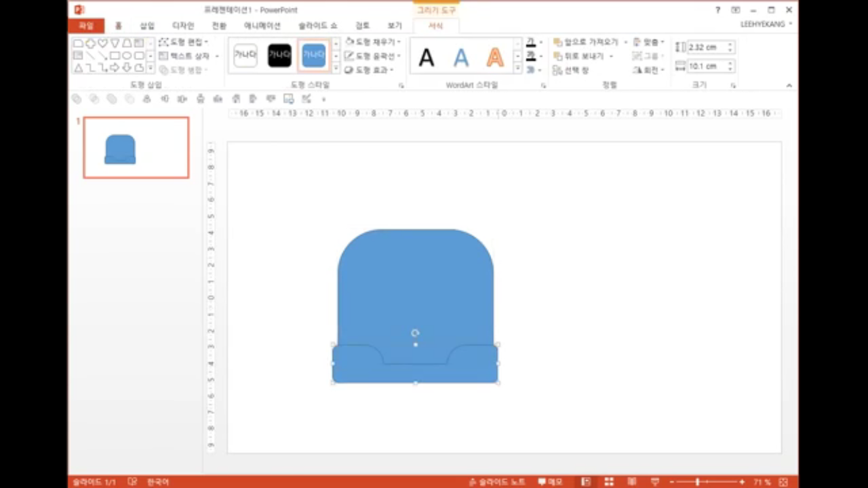
Task: Select the oval shape in shape gallery
Action: (x=127, y=56)
